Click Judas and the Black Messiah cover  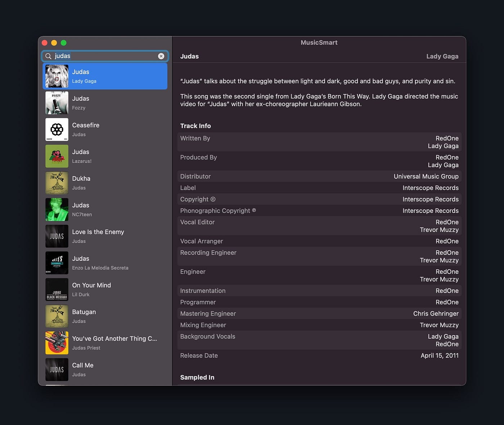[x=57, y=290]
